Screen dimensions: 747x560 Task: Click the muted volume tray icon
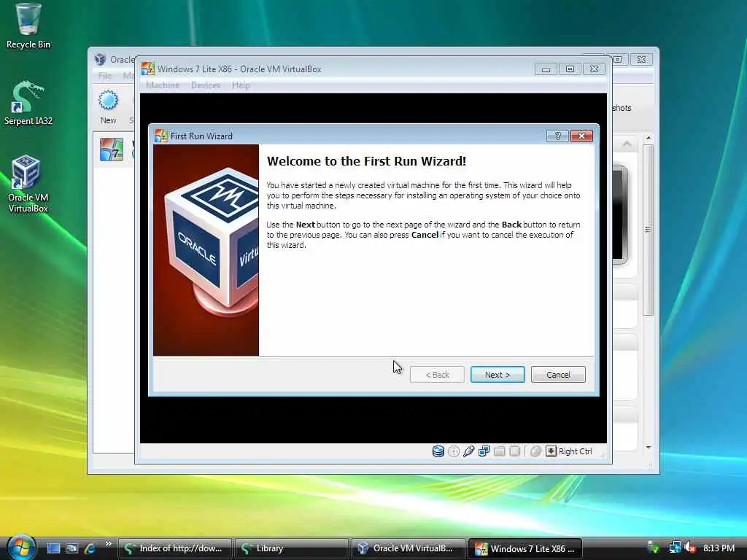pyautogui.click(x=690, y=548)
